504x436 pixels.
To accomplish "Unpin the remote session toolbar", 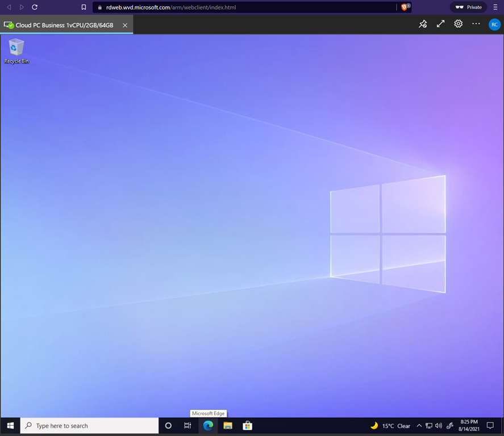I will [423, 24].
